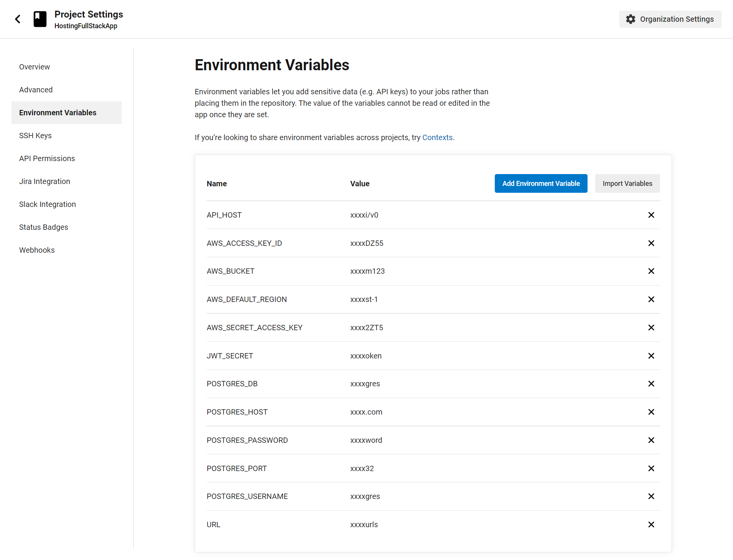Open the Jira Integration settings
This screenshot has width=733, height=560.
(44, 181)
